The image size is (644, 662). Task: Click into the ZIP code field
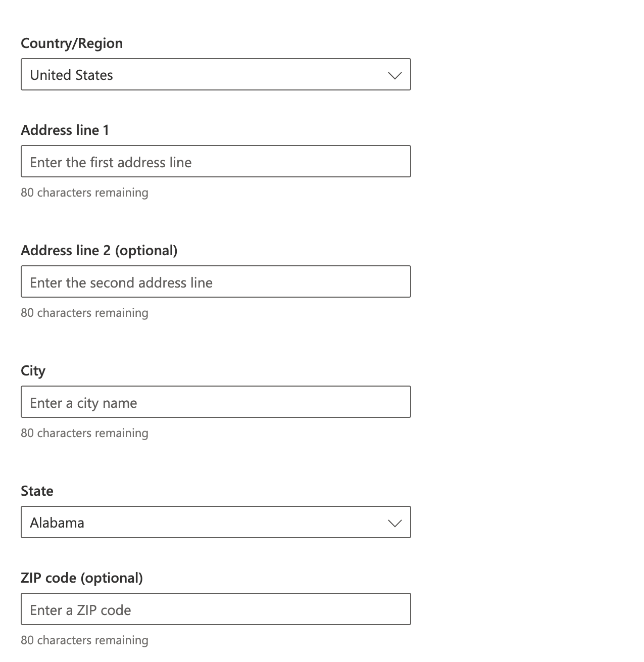(216, 609)
